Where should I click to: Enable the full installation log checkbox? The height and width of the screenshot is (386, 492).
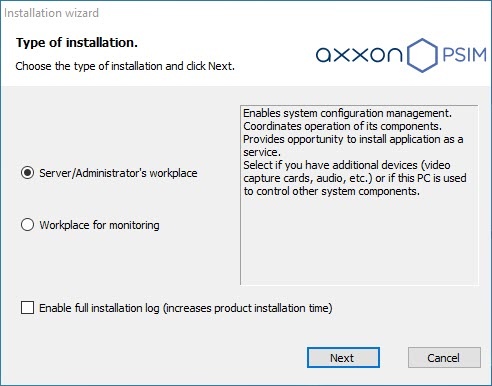point(27,308)
